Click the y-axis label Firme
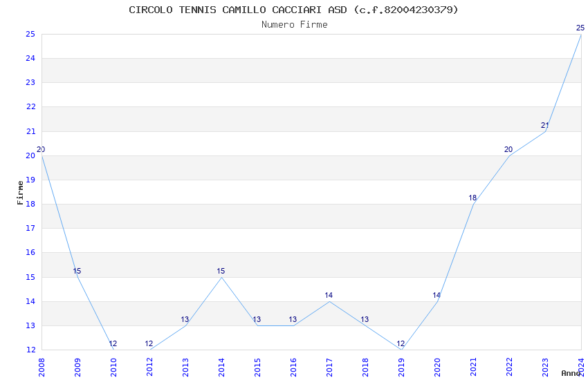588x380 pixels. pos(20,193)
